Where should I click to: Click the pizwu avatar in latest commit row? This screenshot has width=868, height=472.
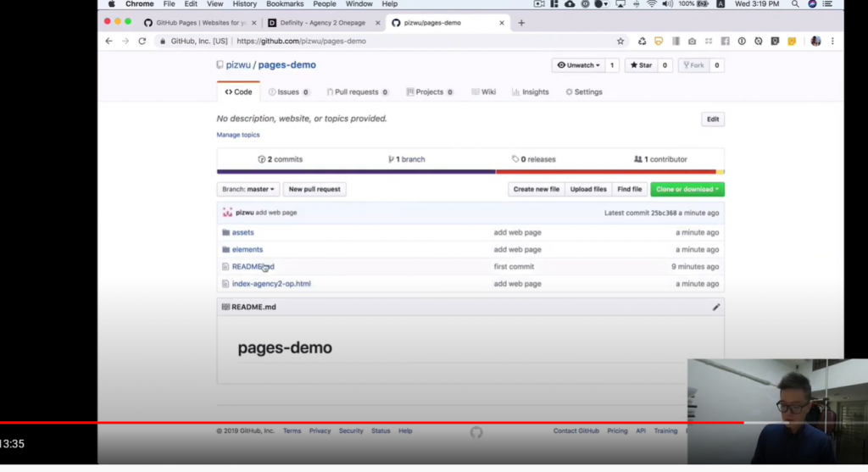pyautogui.click(x=227, y=213)
